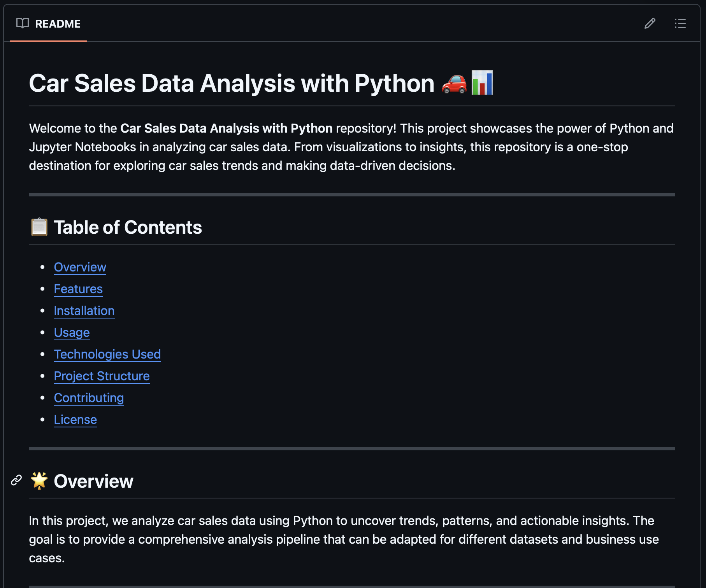View the License section link
The height and width of the screenshot is (588, 706).
click(x=75, y=420)
